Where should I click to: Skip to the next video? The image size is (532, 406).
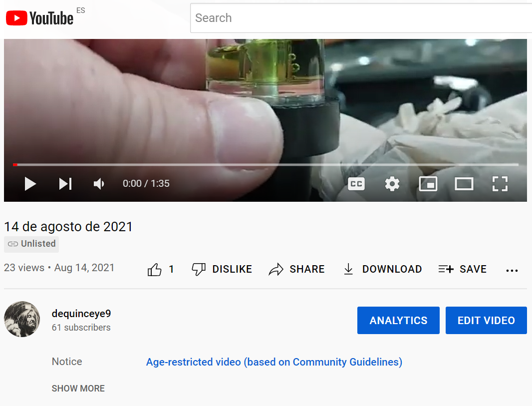coord(65,184)
